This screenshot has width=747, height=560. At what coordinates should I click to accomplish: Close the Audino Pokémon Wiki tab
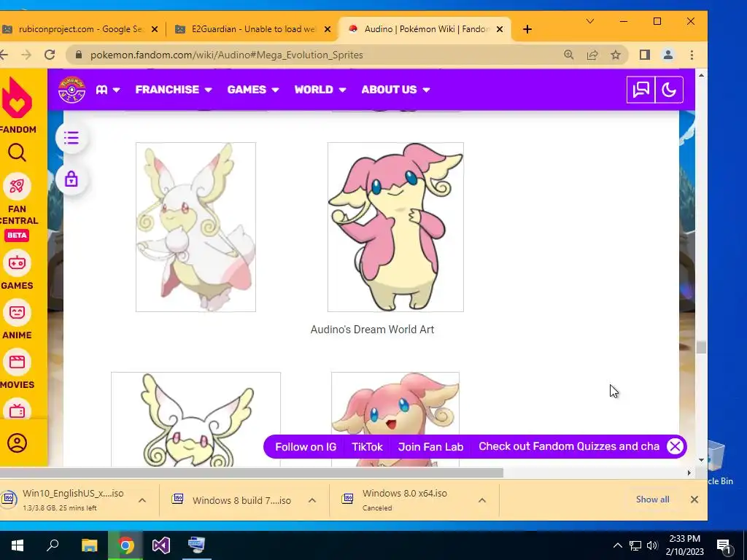pos(499,29)
